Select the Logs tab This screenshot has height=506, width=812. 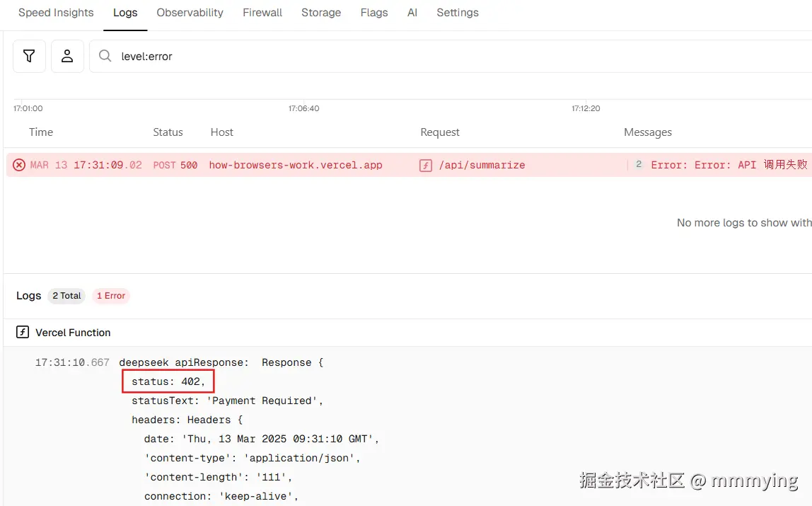point(125,13)
